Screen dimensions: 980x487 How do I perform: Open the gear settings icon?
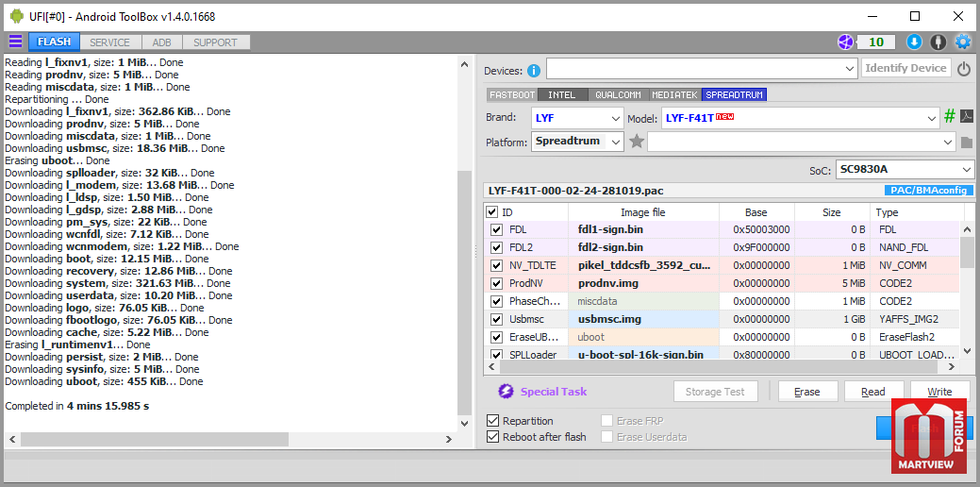pyautogui.click(x=963, y=42)
